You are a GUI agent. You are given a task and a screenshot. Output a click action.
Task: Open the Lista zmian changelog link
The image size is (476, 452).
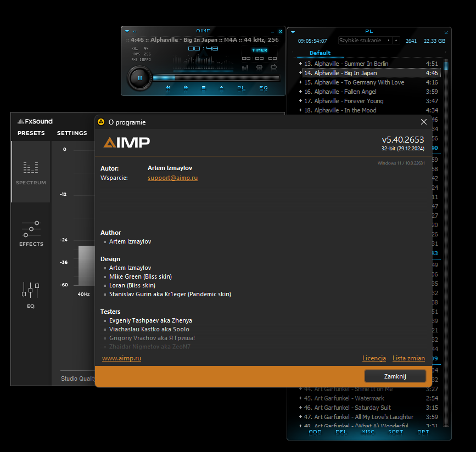click(x=408, y=358)
